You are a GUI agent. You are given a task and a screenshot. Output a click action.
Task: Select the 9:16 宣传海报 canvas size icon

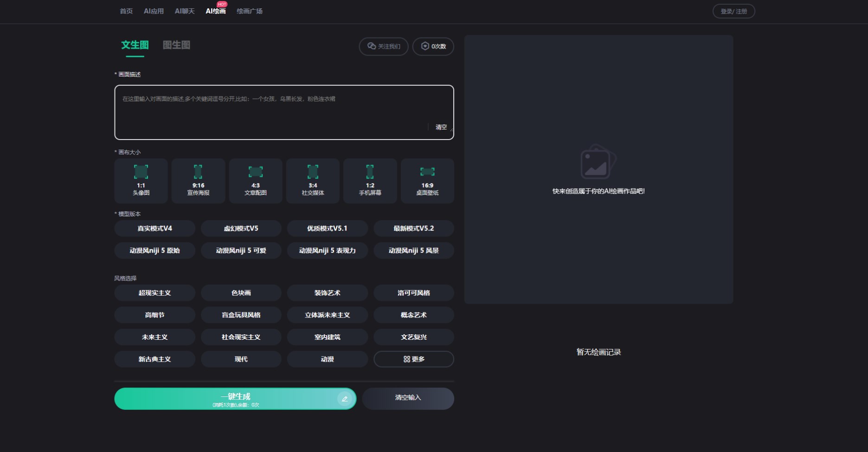click(198, 172)
